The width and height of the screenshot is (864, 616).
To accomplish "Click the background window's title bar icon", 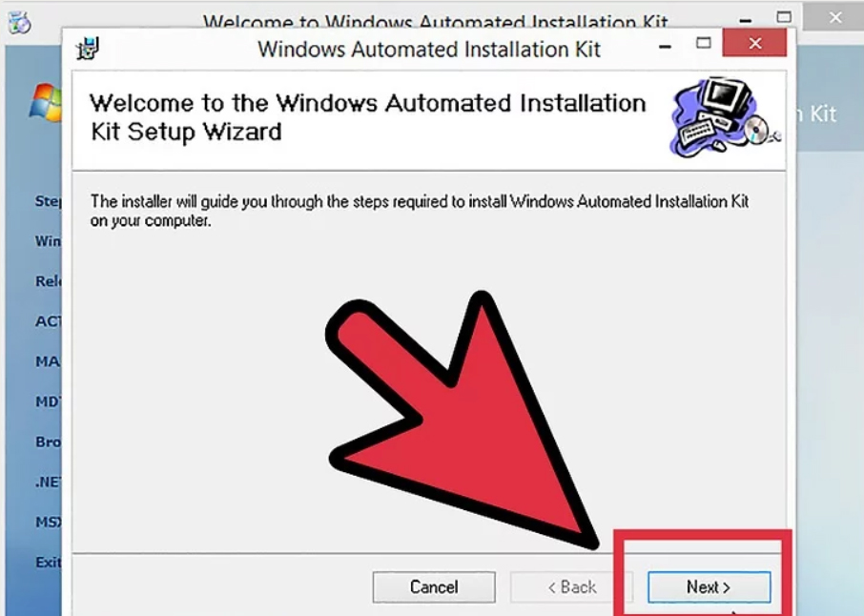I will [x=20, y=22].
